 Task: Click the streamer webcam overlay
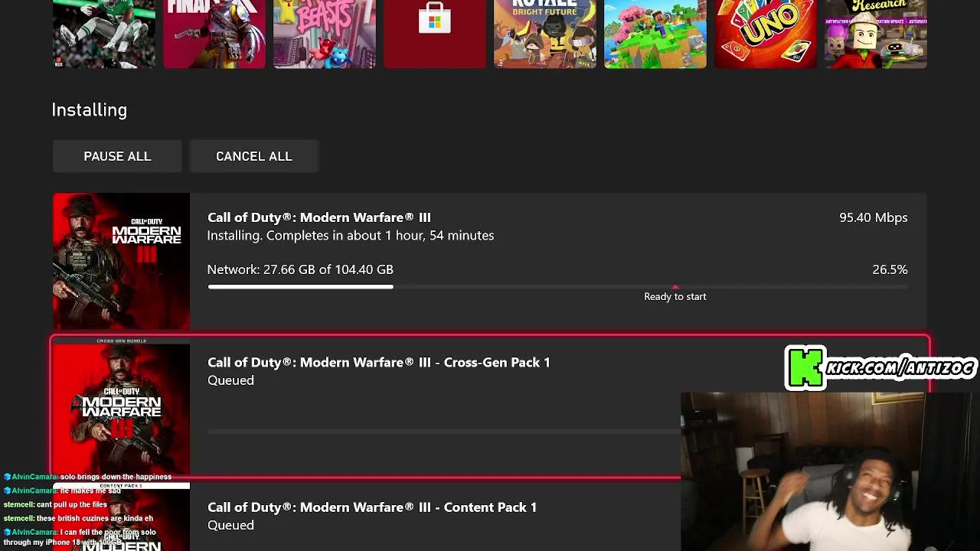pos(830,471)
